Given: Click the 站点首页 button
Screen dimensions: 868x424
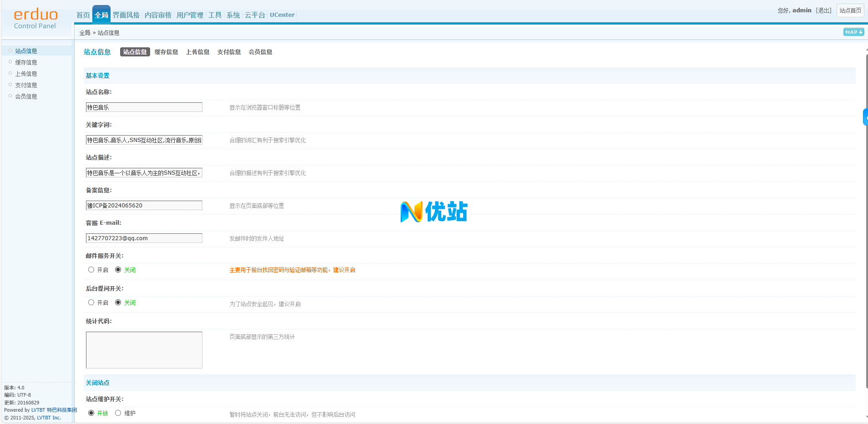Looking at the screenshot, I should (850, 10).
